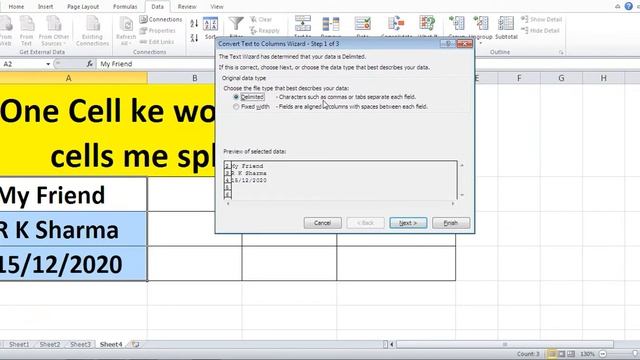Screen dimensions: 640x360
Task: Switch to Page Break Preview in status bar
Action: pyautogui.click(x=571, y=354)
